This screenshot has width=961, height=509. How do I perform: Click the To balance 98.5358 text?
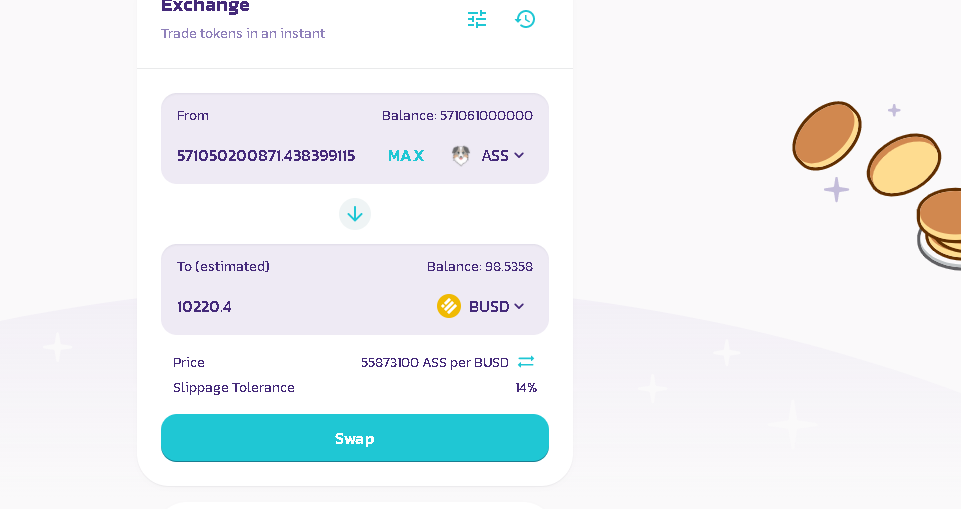coord(480,266)
